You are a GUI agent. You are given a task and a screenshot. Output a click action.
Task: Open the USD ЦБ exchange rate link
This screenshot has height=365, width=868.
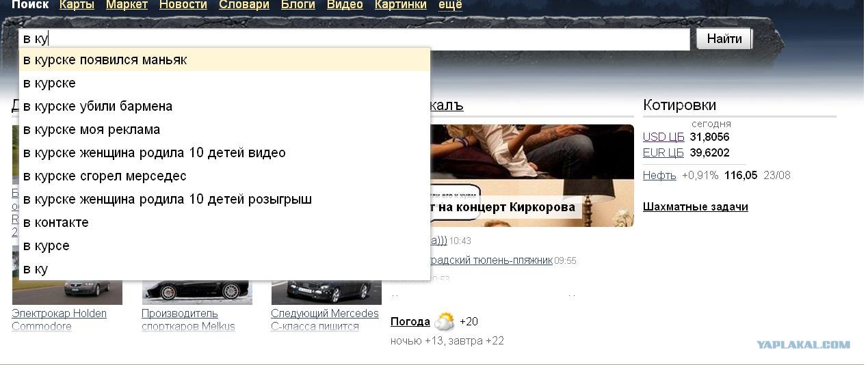pyautogui.click(x=663, y=137)
